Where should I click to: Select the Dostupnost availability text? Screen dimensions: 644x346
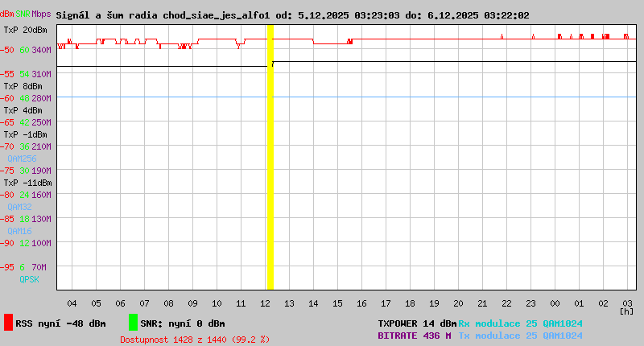[194, 340]
